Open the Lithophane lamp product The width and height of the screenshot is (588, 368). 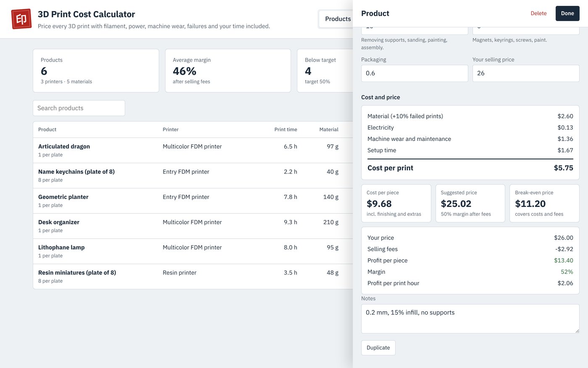point(193,252)
